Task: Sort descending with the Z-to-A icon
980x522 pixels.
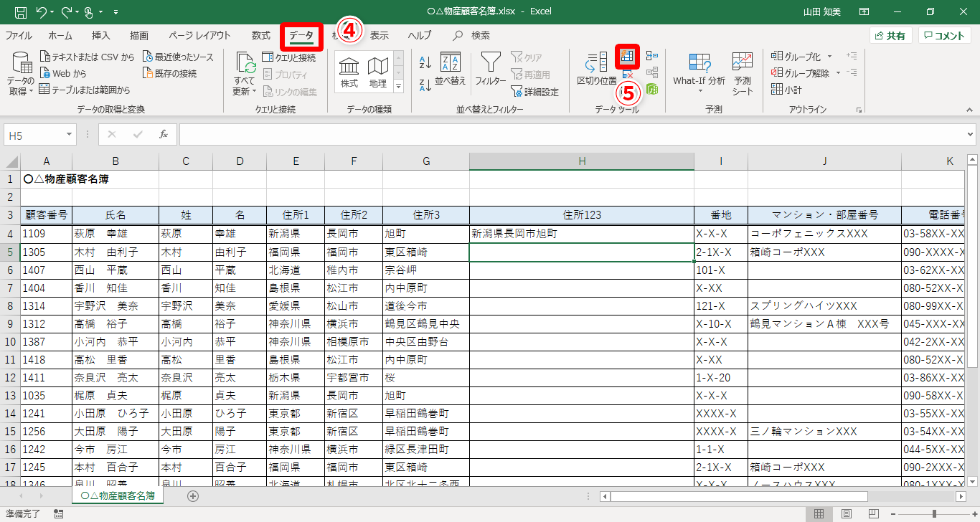Action: [x=425, y=85]
